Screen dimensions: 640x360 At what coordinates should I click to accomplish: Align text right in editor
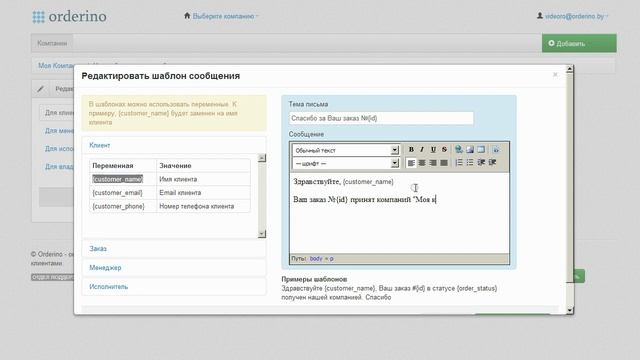click(433, 163)
